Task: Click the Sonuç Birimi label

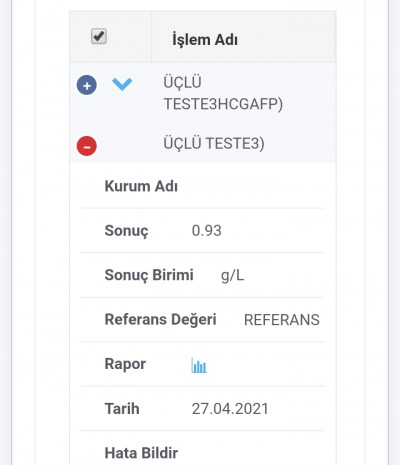Action: (x=149, y=275)
